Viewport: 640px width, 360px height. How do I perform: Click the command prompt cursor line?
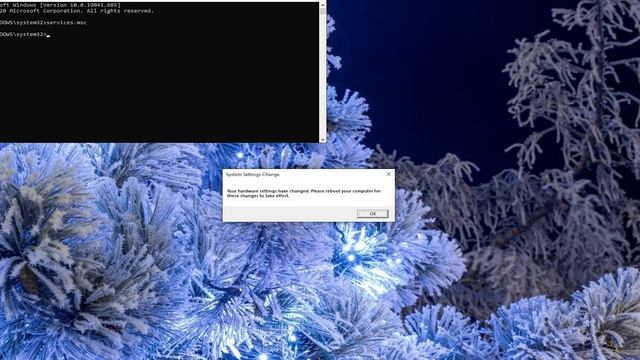point(25,35)
